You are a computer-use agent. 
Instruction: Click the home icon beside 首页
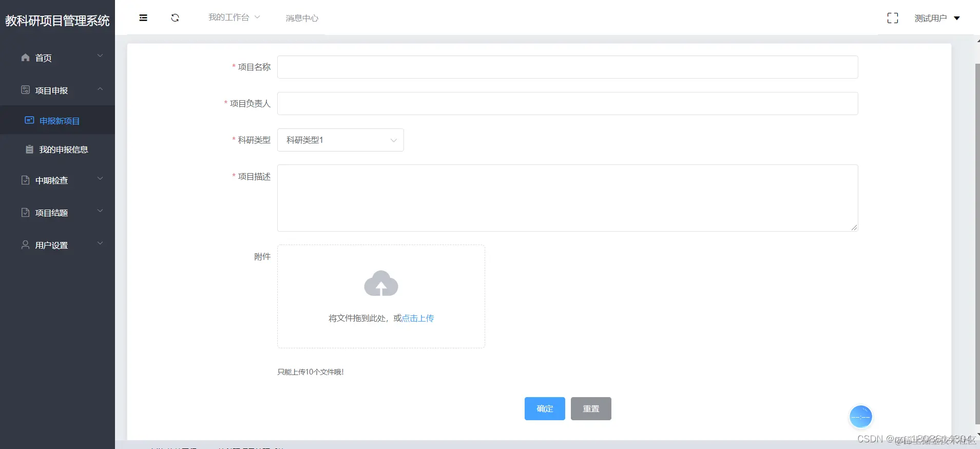point(25,58)
